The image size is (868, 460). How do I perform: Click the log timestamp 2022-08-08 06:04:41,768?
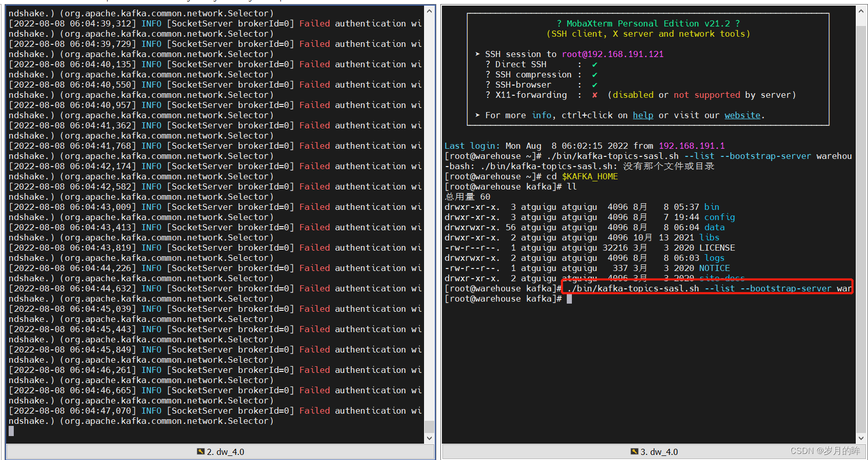click(72, 146)
